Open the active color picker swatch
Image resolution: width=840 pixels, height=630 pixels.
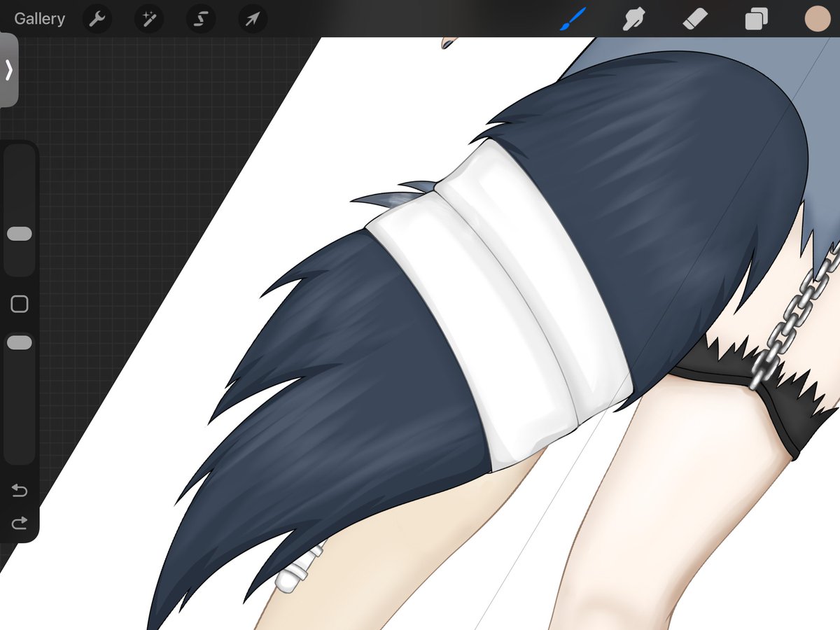pos(817,19)
